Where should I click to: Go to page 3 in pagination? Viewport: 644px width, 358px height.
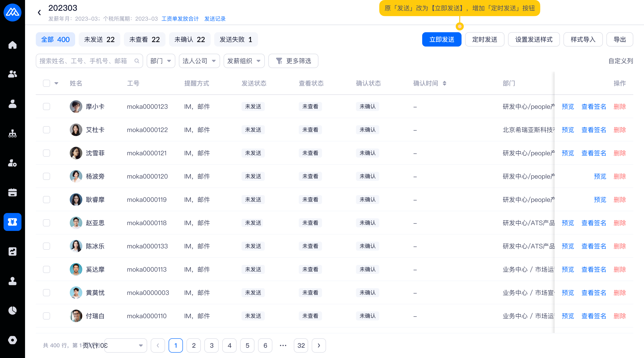point(212,345)
